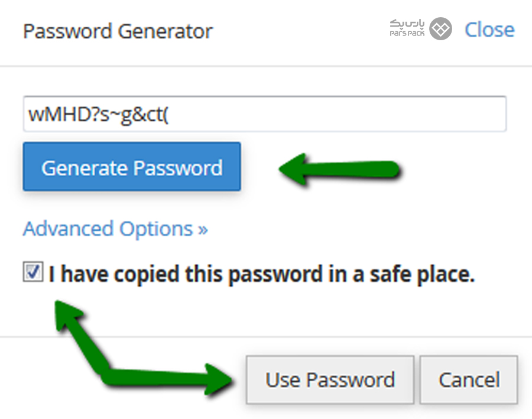Apply the password with Use Password

(x=330, y=379)
